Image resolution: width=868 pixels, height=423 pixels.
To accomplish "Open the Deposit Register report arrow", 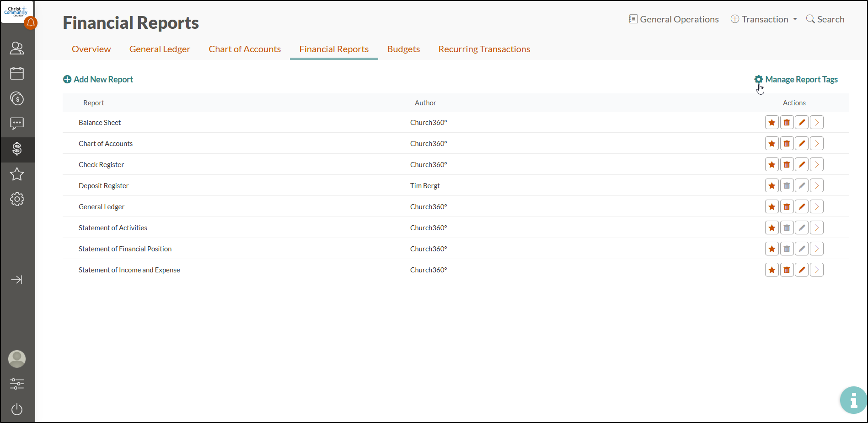I will click(x=817, y=186).
